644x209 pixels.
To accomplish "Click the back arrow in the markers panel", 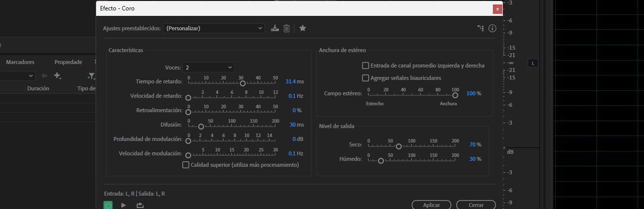I will coord(44,75).
